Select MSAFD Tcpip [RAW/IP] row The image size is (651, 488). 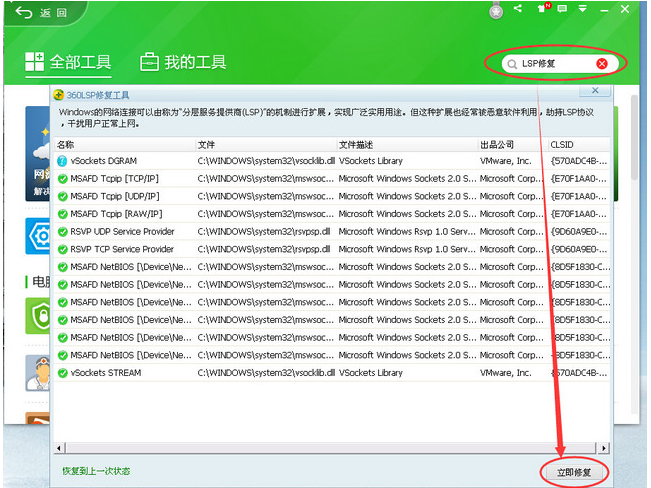[332, 214]
